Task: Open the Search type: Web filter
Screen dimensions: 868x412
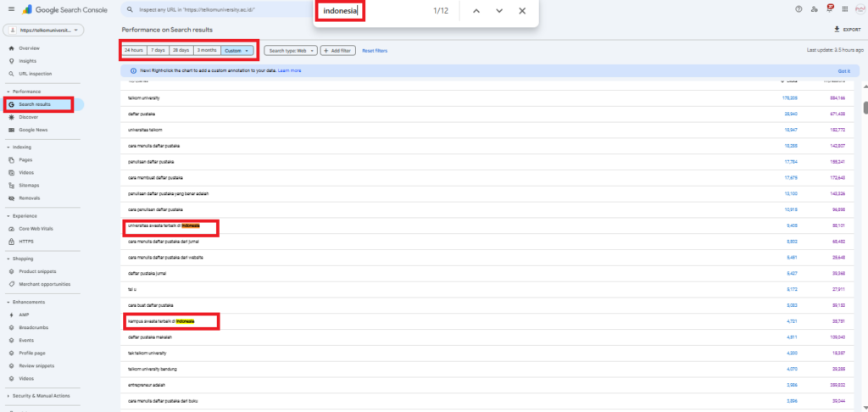Action: click(x=292, y=51)
